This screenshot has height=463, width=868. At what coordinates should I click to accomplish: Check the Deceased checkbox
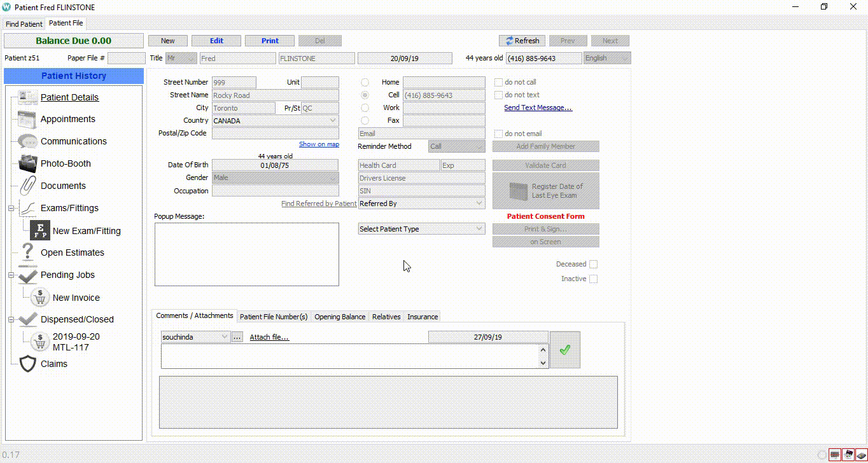click(593, 264)
